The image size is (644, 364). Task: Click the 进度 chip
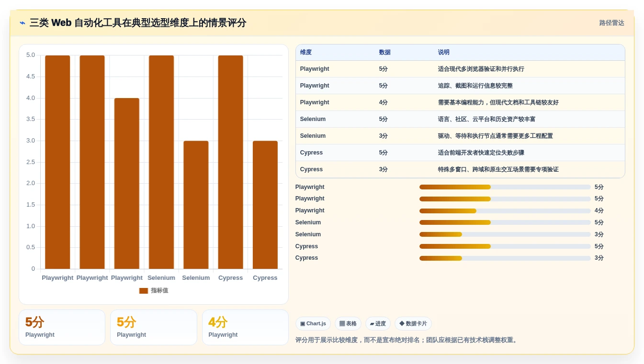378,324
